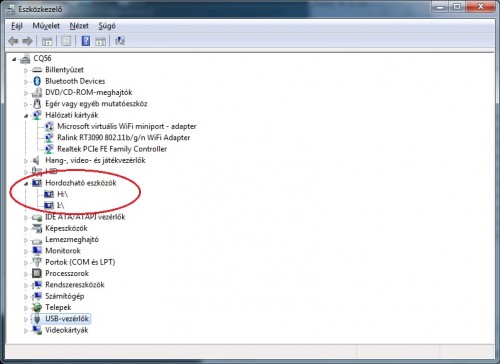
Task: Click the Számítógép category icon
Action: [37, 296]
